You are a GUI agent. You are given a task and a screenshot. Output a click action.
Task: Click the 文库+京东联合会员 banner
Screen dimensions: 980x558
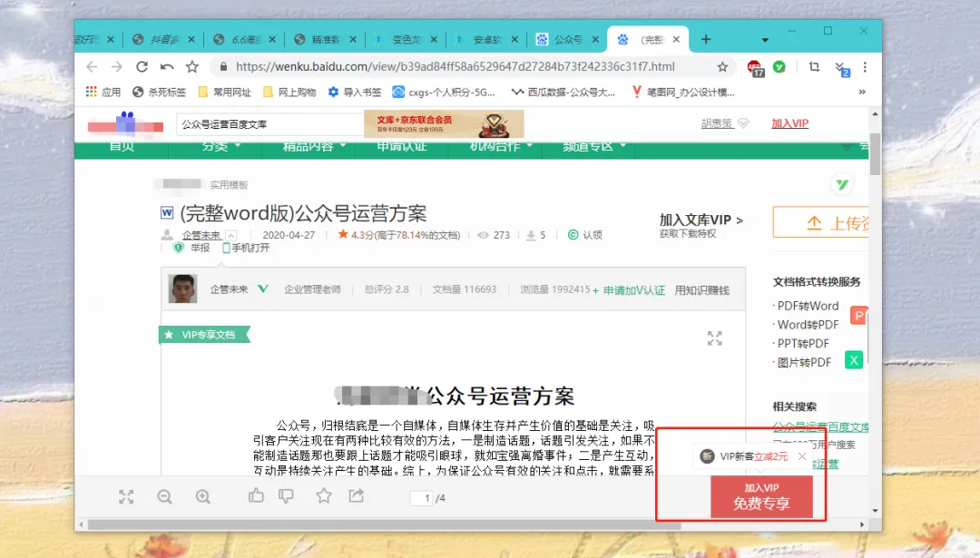444,123
